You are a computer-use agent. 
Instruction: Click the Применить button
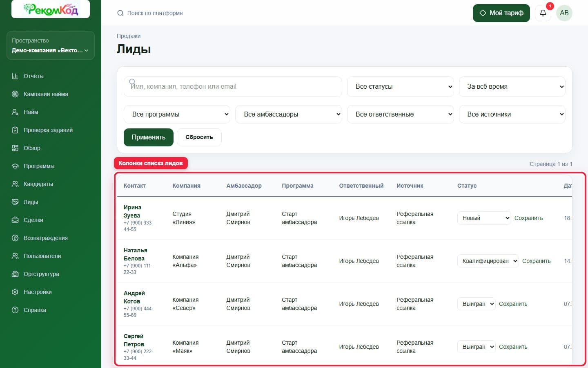tap(149, 137)
